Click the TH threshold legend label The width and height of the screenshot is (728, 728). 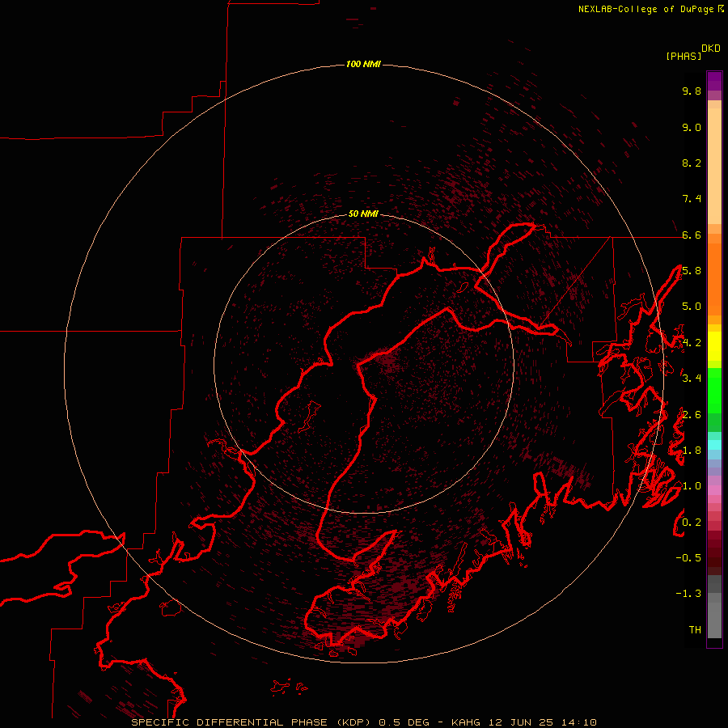[695, 629]
